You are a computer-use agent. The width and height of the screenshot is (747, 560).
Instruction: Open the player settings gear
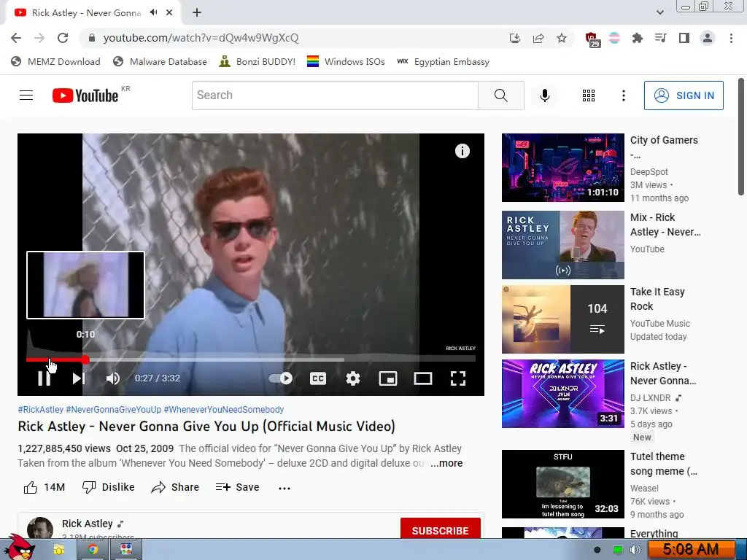(353, 378)
